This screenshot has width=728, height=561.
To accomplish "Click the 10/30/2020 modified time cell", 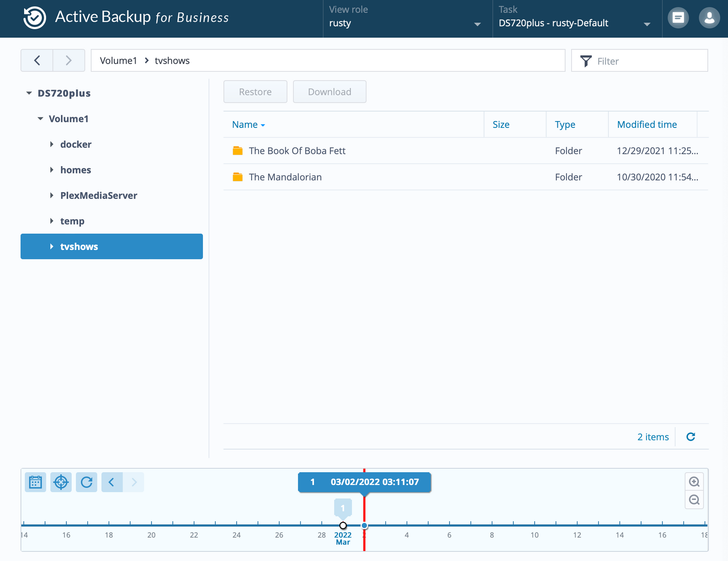I will click(x=657, y=177).
